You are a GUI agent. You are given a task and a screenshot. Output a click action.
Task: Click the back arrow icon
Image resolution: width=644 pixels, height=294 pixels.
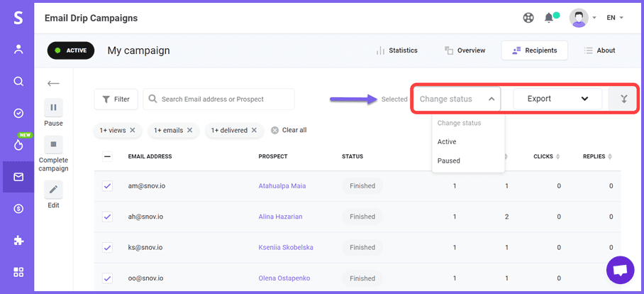click(x=53, y=83)
